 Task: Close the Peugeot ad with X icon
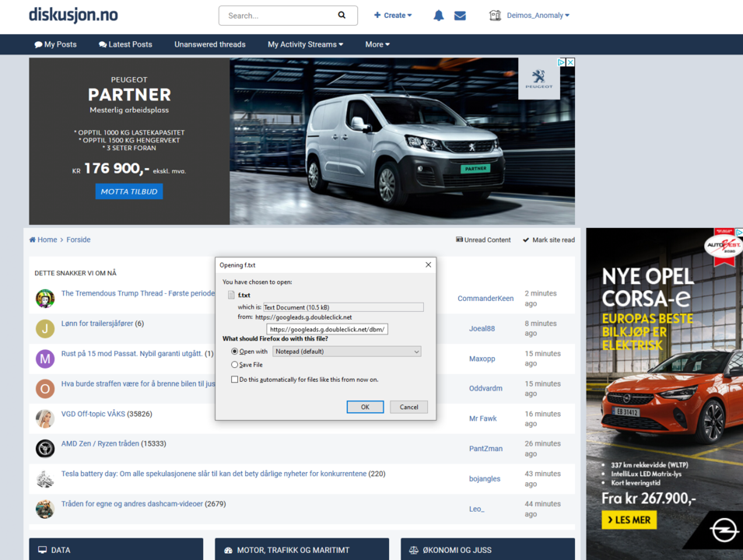pyautogui.click(x=570, y=62)
